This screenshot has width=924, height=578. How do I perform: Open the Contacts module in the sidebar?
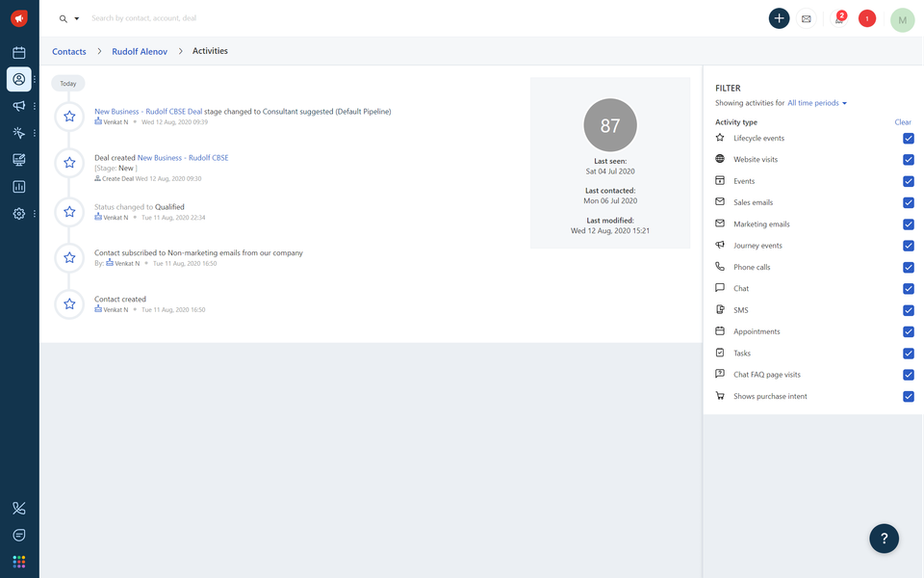point(18,79)
